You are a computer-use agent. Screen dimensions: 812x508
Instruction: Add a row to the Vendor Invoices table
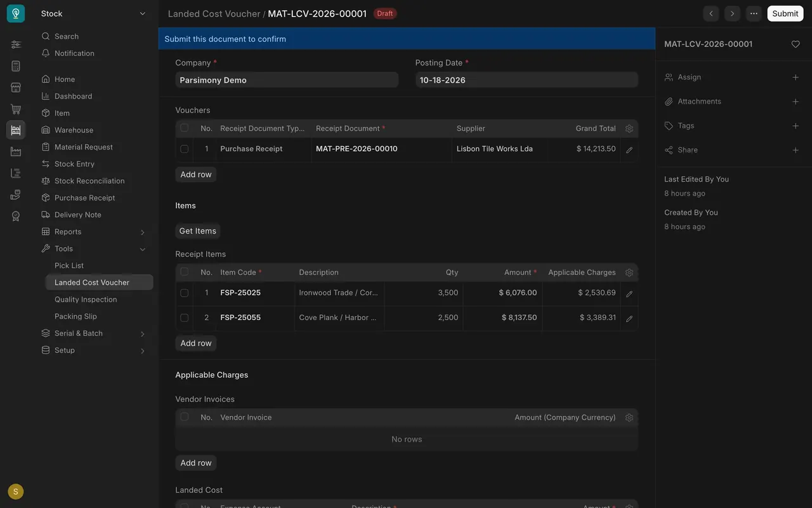click(x=196, y=463)
